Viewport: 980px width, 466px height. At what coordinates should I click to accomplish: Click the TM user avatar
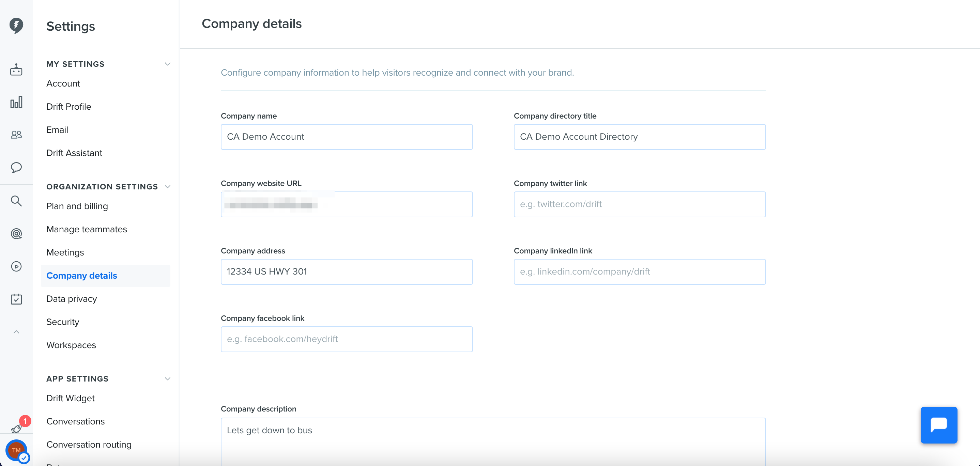pos(16,450)
